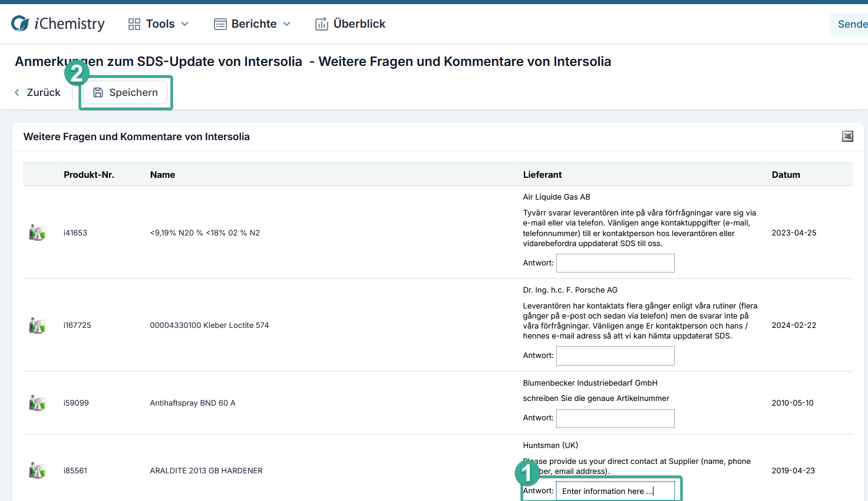Sort by the Produkt-Nr. column header

89,174
